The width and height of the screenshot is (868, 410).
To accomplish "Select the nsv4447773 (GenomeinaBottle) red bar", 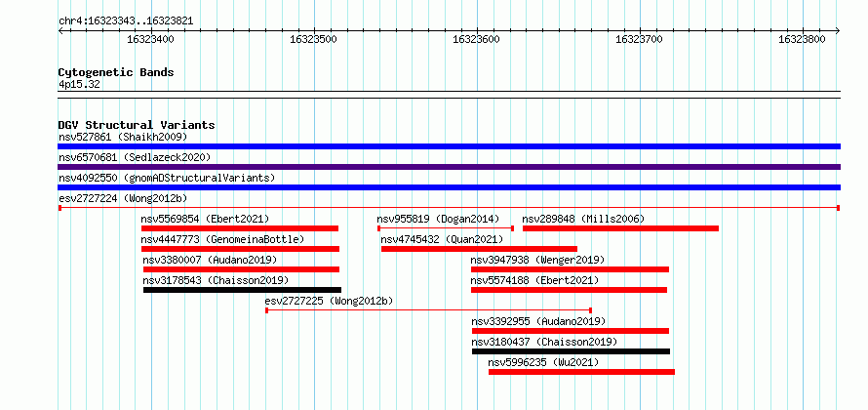I will [x=240, y=249].
